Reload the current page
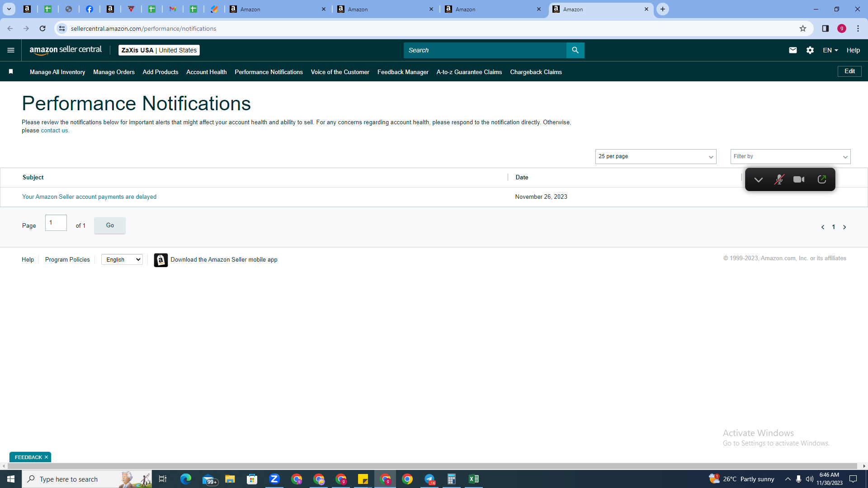The image size is (868, 488). (x=42, y=28)
